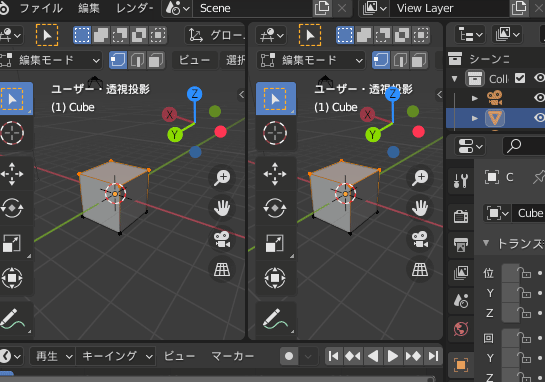
Task: Toggle camera view in right viewport
Action: 420,239
